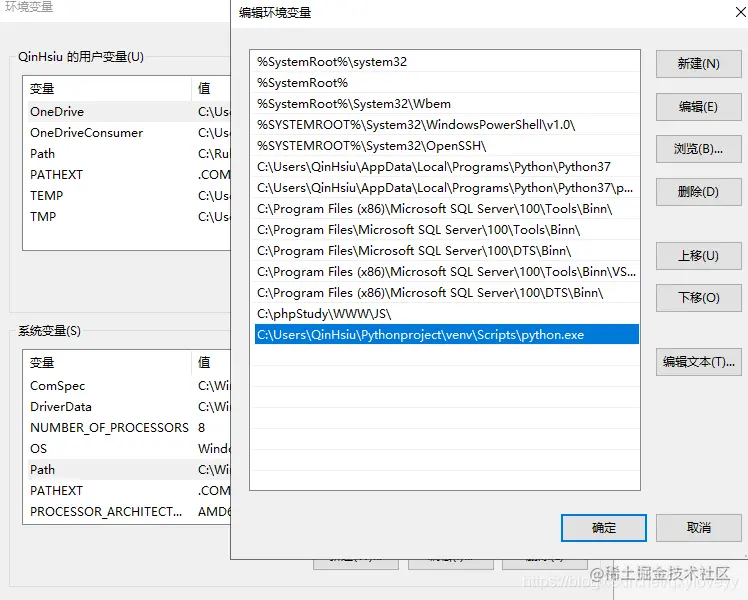Select the OS system variable
Screen dimensions: 748x600
[x=129, y=449]
